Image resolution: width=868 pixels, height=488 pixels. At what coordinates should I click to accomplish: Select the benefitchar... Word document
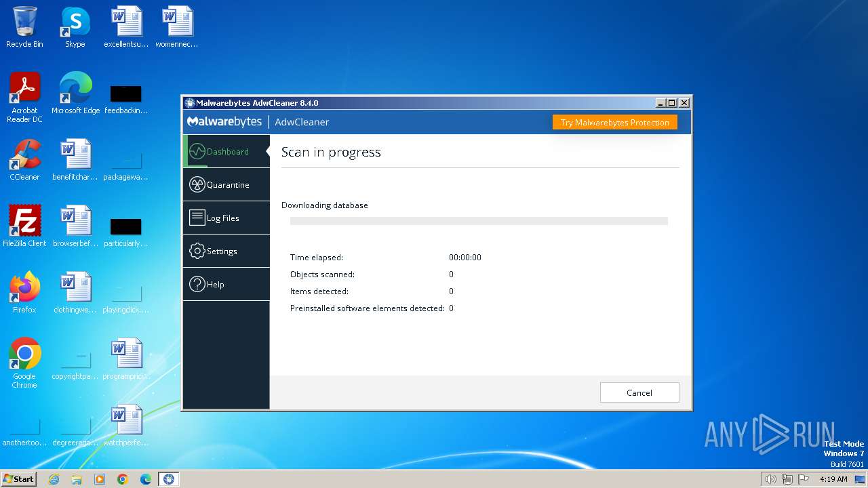click(x=75, y=161)
